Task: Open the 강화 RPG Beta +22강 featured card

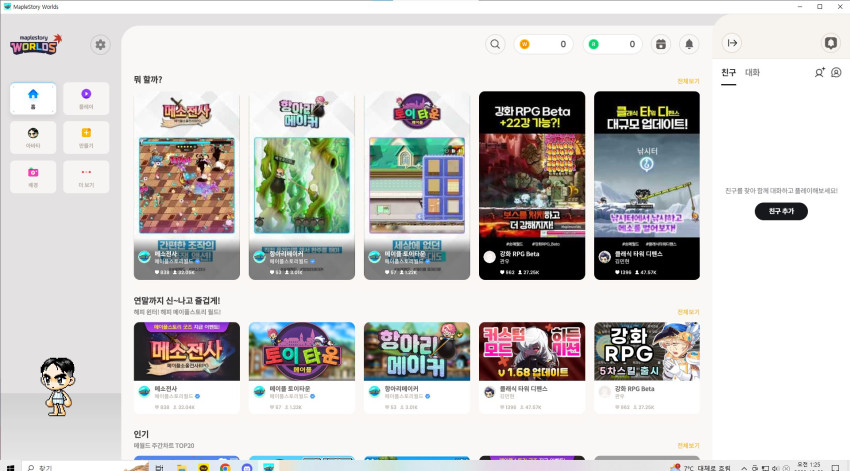Action: (532, 185)
